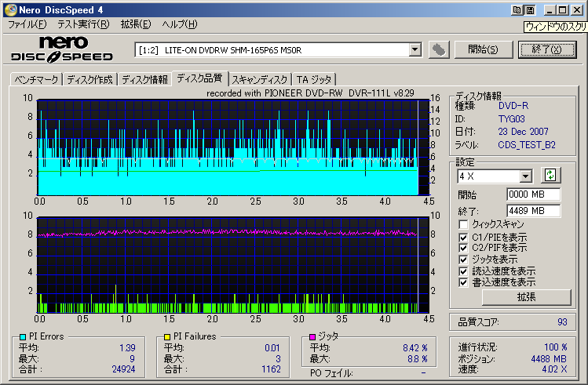Open the 拡張(E) menu

(136, 25)
